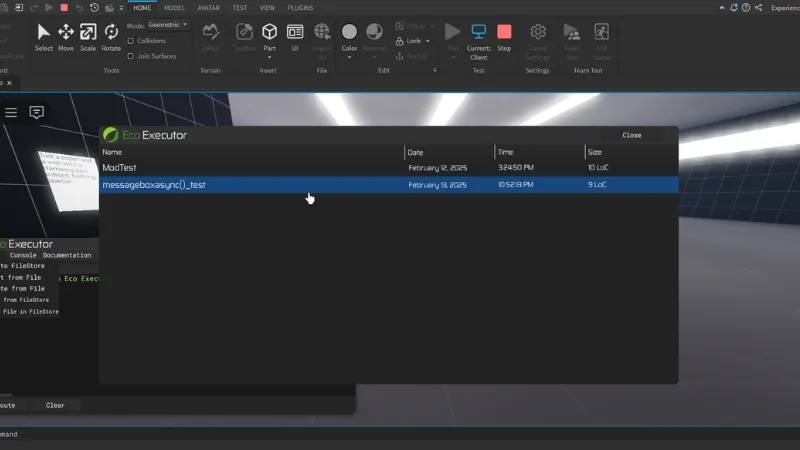
Task: Click the redo arrow in quick access bar
Action: 34,8
